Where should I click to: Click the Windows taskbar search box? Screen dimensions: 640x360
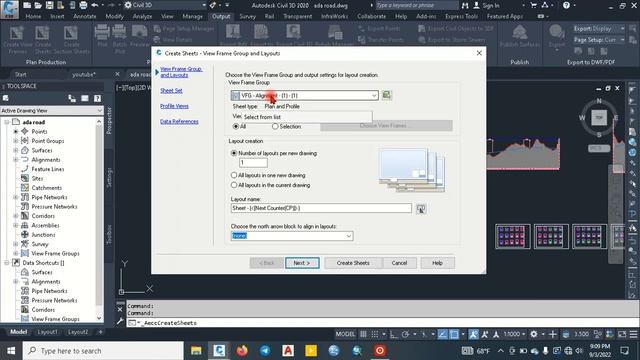103,351
